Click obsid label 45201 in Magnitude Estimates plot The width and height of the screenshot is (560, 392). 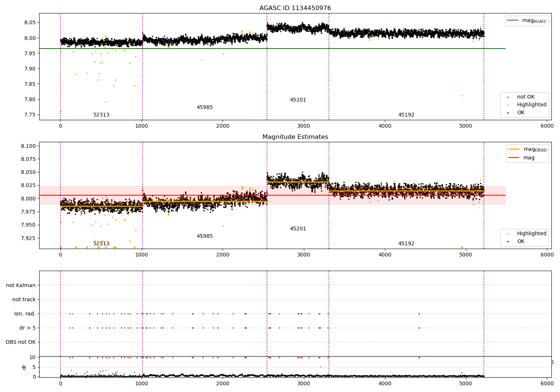click(298, 229)
